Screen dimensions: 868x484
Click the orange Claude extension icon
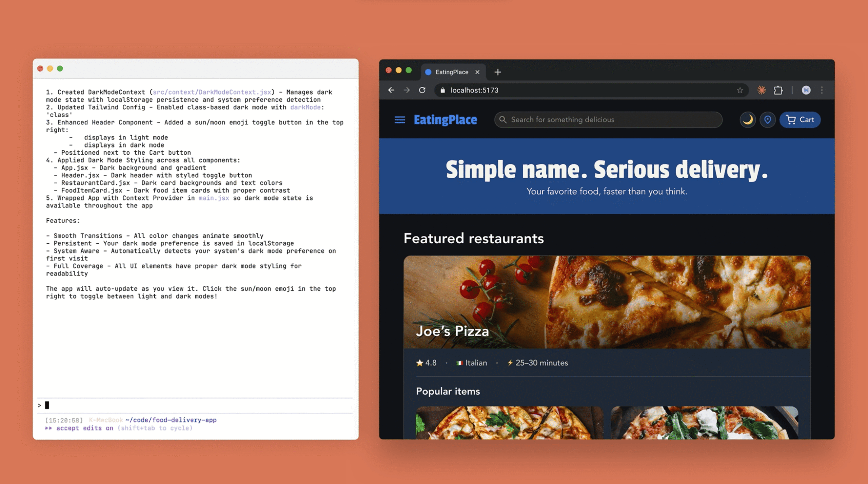click(762, 90)
